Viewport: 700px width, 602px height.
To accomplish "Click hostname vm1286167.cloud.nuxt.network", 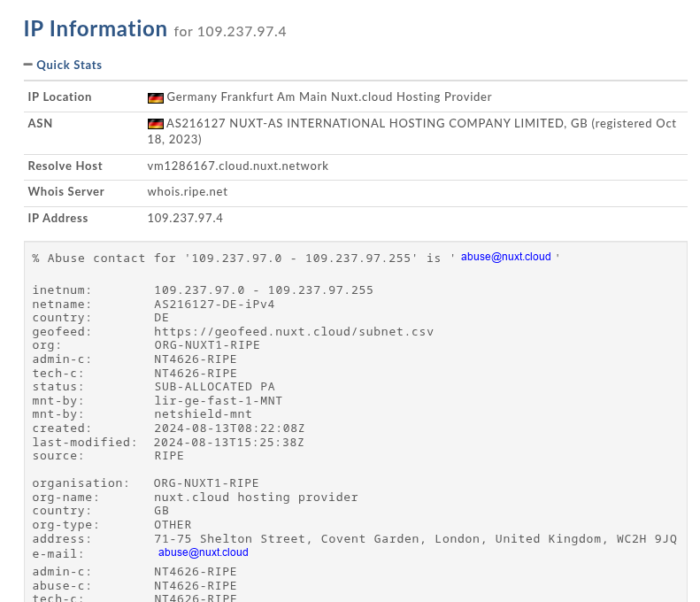I will click(238, 166).
